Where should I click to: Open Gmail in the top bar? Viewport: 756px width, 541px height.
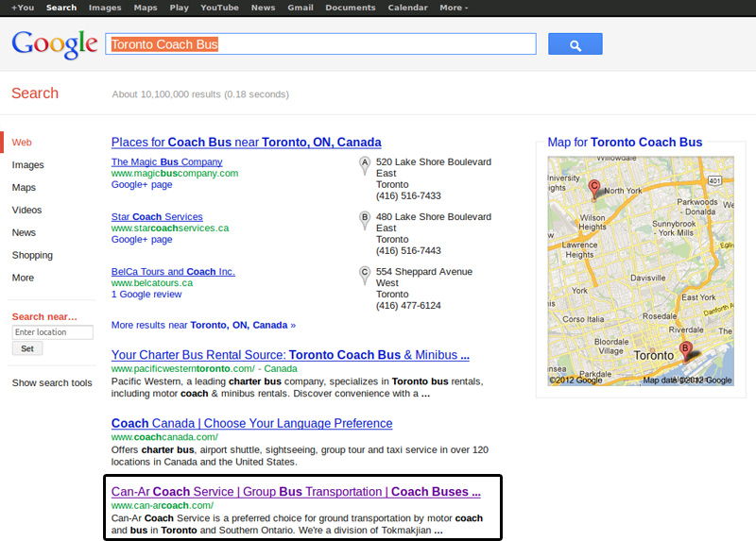pyautogui.click(x=301, y=8)
